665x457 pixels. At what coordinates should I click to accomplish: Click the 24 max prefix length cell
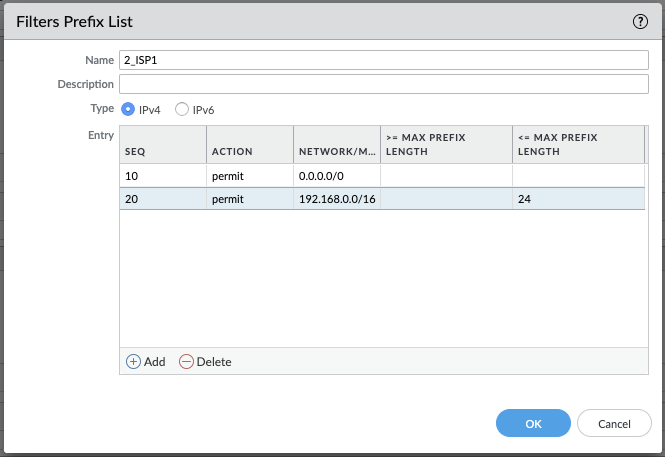(x=577, y=199)
